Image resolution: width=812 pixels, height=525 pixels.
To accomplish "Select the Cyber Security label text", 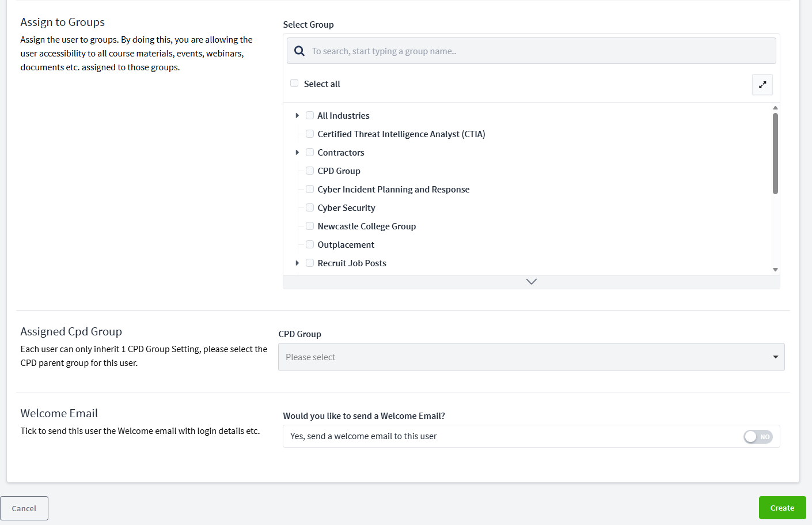I will click(346, 208).
